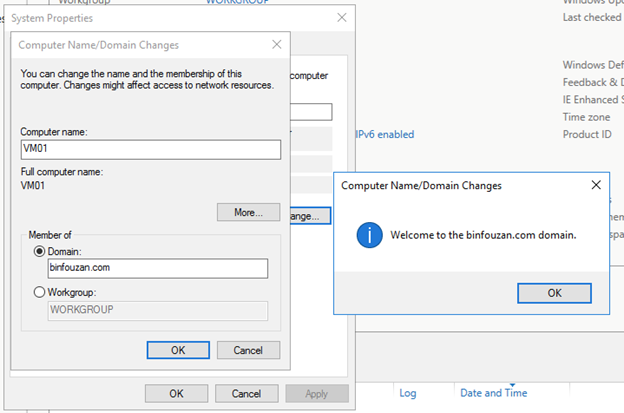Close the System Properties window
The image size is (624, 413).
pos(342,17)
